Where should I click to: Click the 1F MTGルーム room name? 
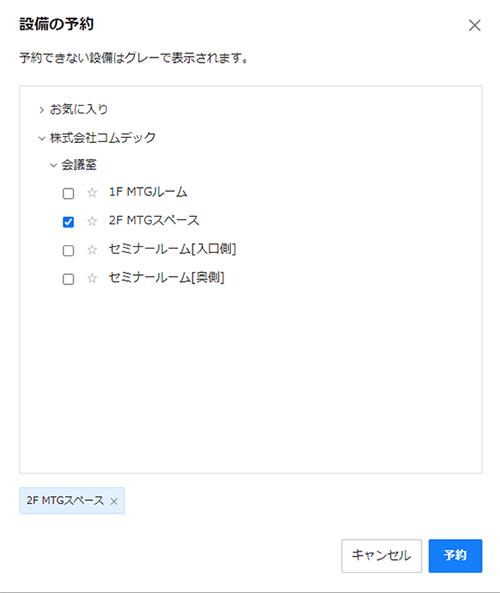coord(148,192)
